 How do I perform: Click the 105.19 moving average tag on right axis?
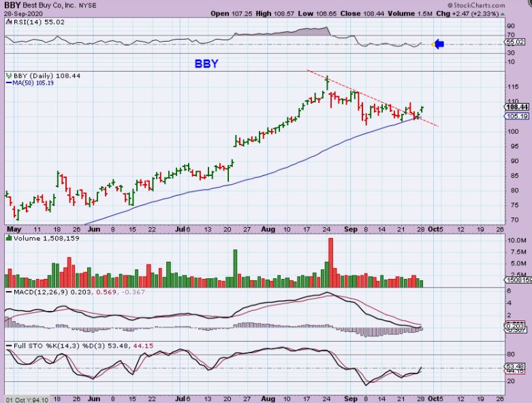[x=517, y=116]
